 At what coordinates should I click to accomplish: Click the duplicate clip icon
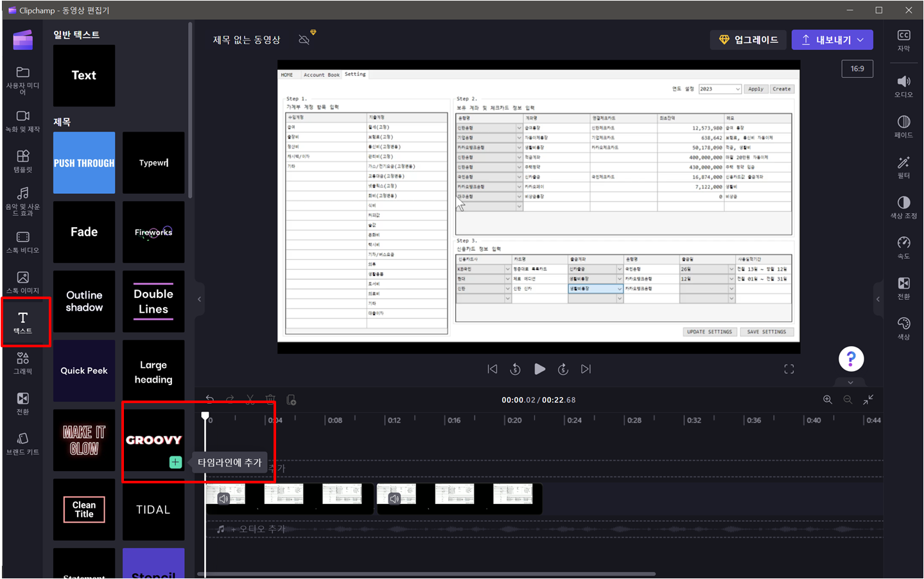[x=291, y=399]
